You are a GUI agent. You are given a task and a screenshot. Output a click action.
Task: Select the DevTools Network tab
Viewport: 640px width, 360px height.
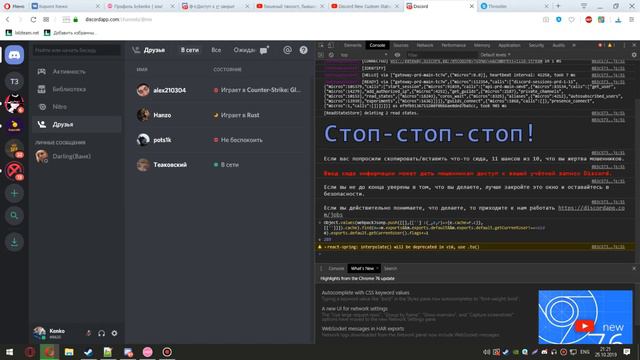pyautogui.click(x=424, y=45)
